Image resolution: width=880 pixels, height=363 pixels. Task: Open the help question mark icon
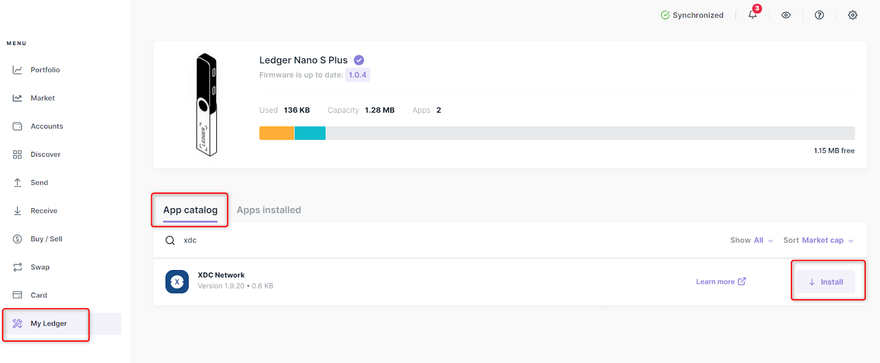tap(819, 16)
